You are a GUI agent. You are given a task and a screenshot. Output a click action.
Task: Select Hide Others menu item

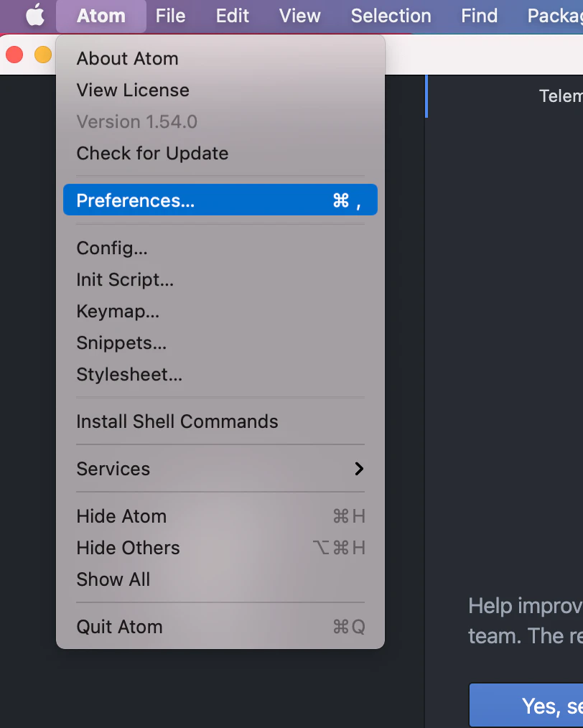click(220, 548)
